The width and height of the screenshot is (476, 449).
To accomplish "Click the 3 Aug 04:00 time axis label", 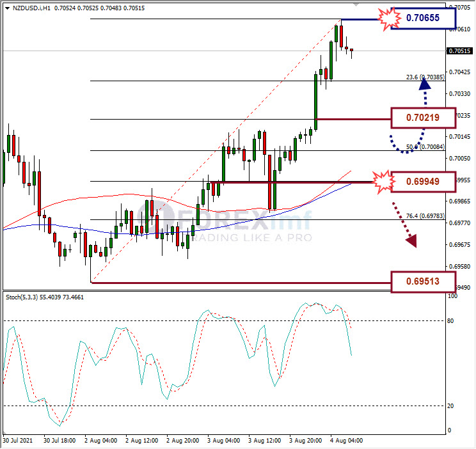I will [x=224, y=441].
